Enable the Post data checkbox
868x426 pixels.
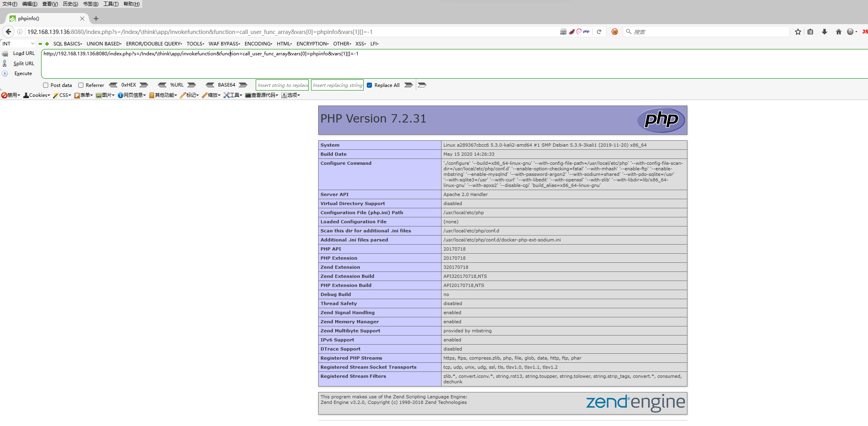pos(46,85)
